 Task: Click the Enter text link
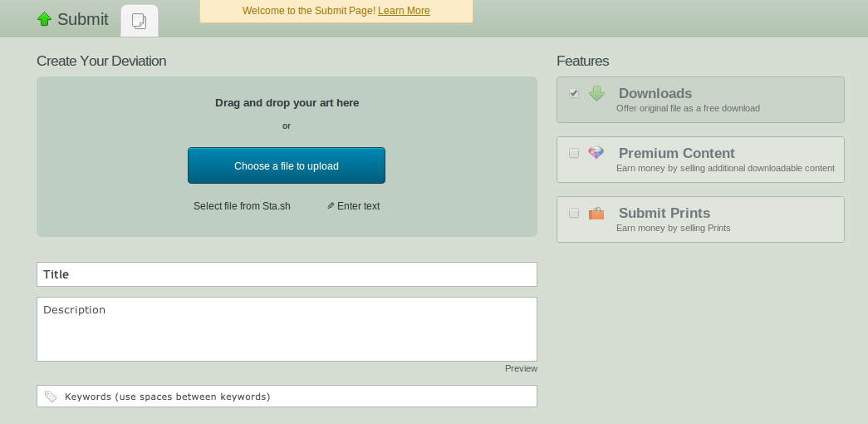358,206
